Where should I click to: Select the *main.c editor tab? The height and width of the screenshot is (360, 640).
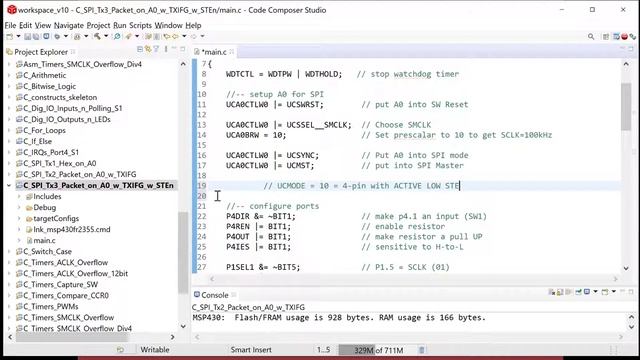pyautogui.click(x=214, y=52)
